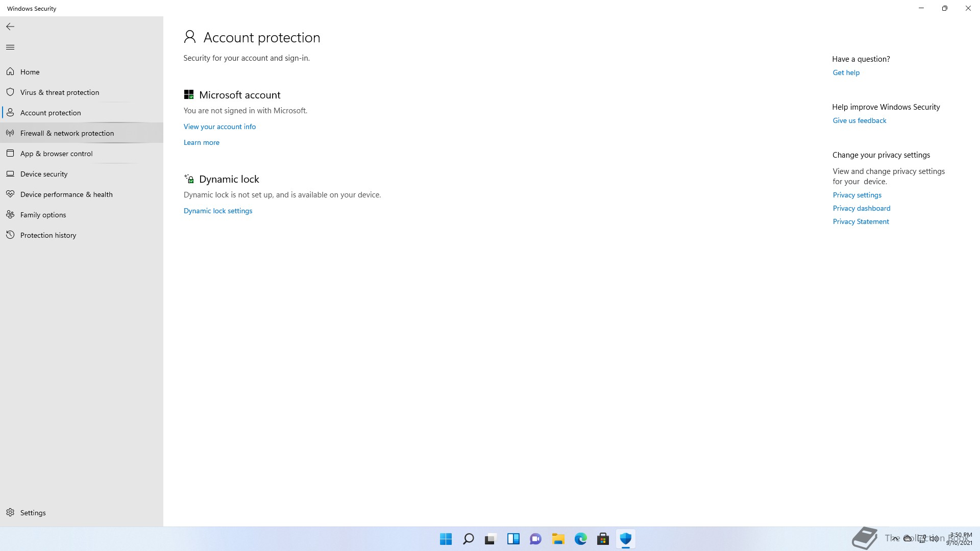The image size is (980, 551).
Task: Click the Virus & threat protection shield icon
Action: 10,92
